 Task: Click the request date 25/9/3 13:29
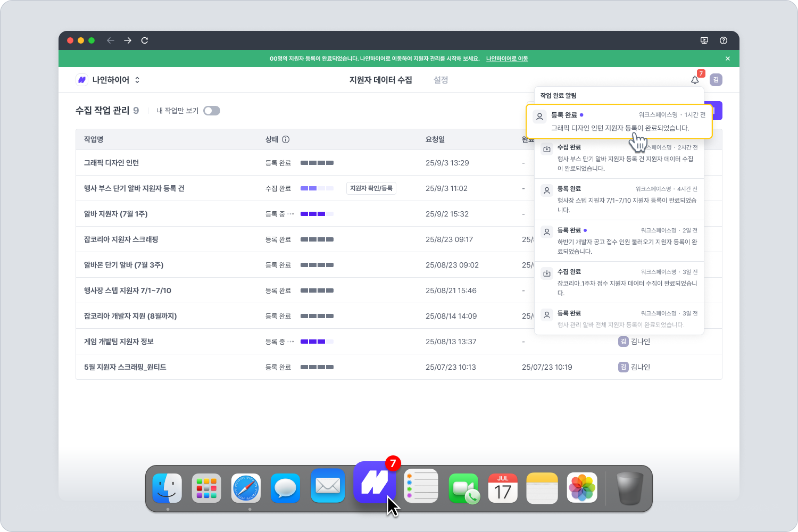click(x=447, y=163)
